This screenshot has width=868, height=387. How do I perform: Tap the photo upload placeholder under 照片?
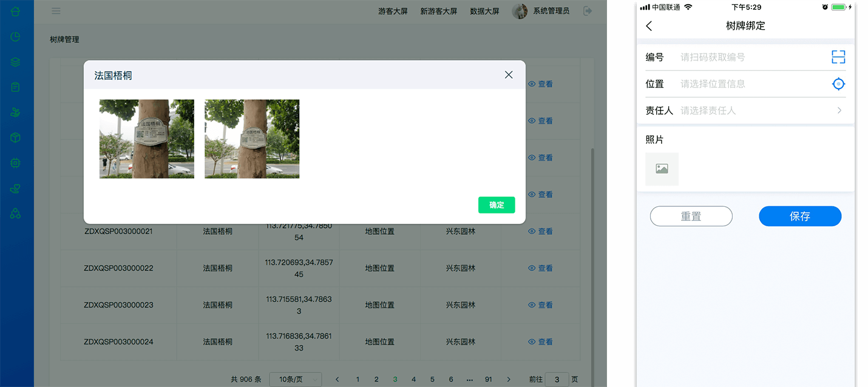pyautogui.click(x=662, y=169)
